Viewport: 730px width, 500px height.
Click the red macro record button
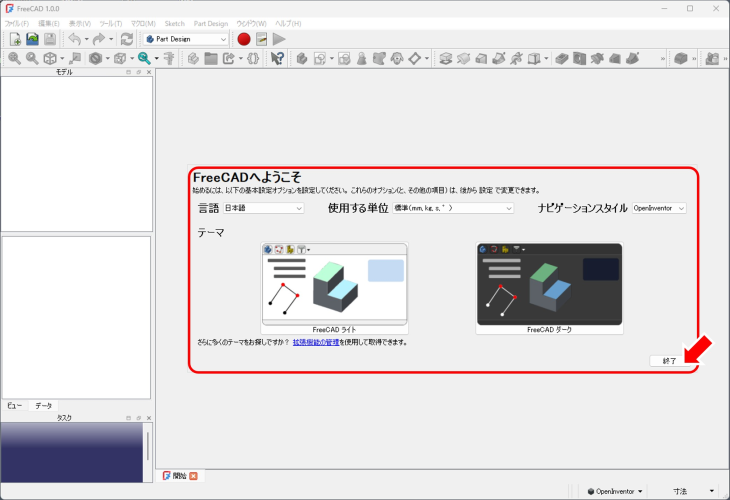[x=244, y=39]
